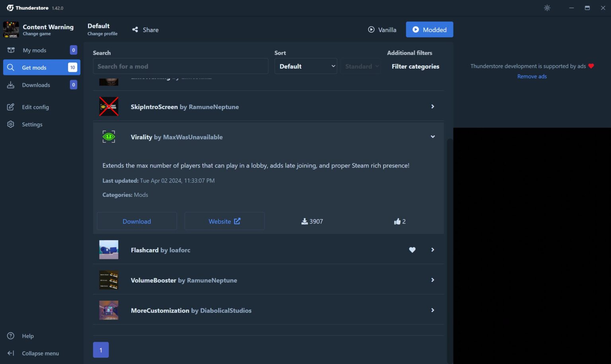Open the Downloads section
The width and height of the screenshot is (611, 364).
[36, 85]
